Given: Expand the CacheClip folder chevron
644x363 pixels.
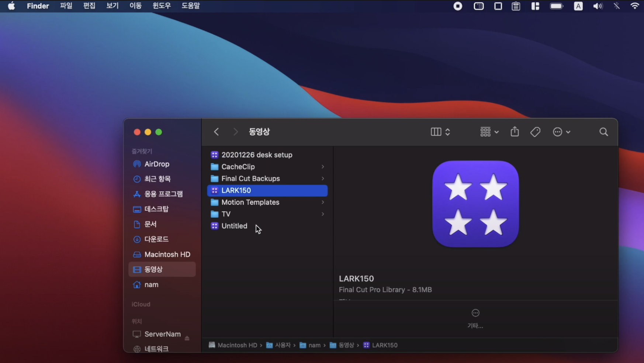Looking at the screenshot, I should [323, 167].
